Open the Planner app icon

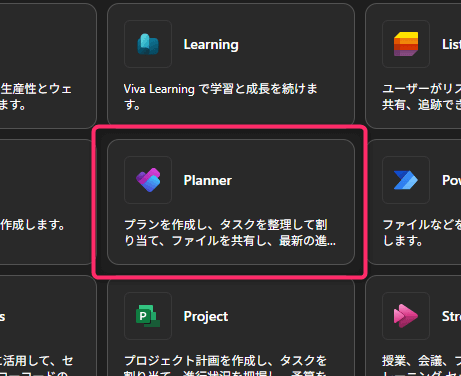[x=148, y=180]
